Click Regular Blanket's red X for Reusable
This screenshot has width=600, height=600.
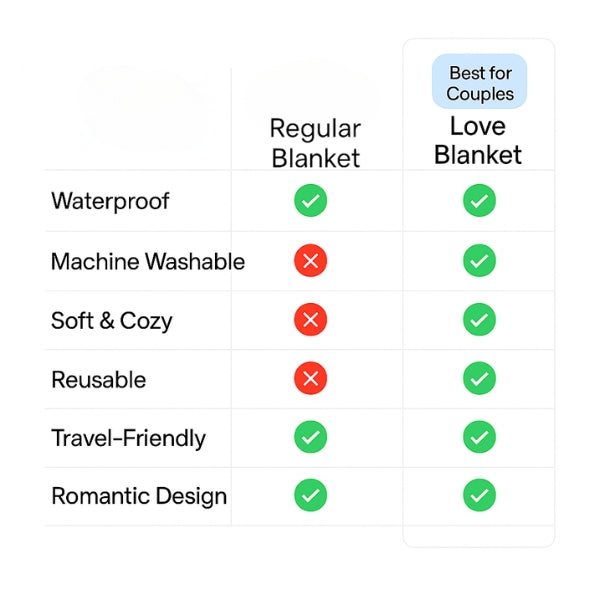310,379
